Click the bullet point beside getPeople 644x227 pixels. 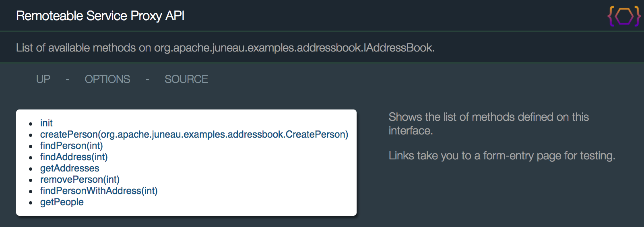click(x=31, y=203)
